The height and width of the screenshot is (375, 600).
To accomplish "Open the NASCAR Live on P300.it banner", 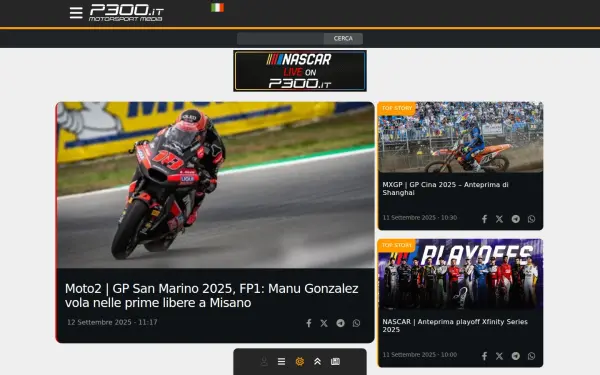I will 300,71.
